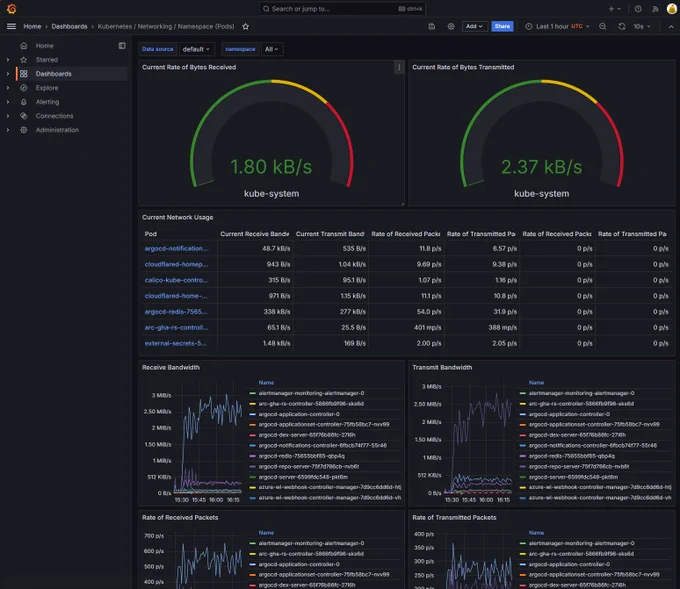
Task: Expand the 10s refresh interval dropdown
Action: tap(642, 26)
